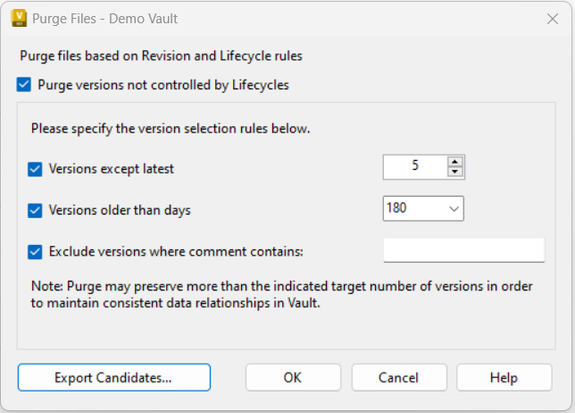575x413 pixels.
Task: Click the Export Candidates button
Action: [114, 377]
